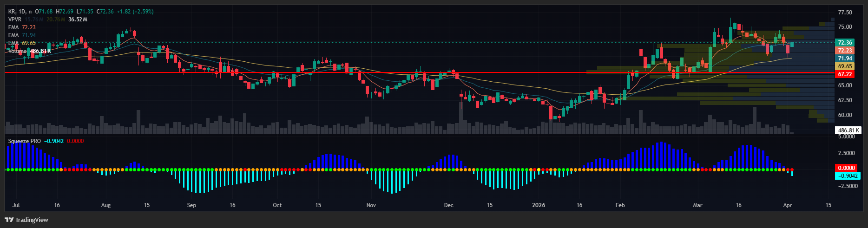The image size is (868, 228).
Task: Click the EMA 69.65 indicator legend
Action: 22,43
